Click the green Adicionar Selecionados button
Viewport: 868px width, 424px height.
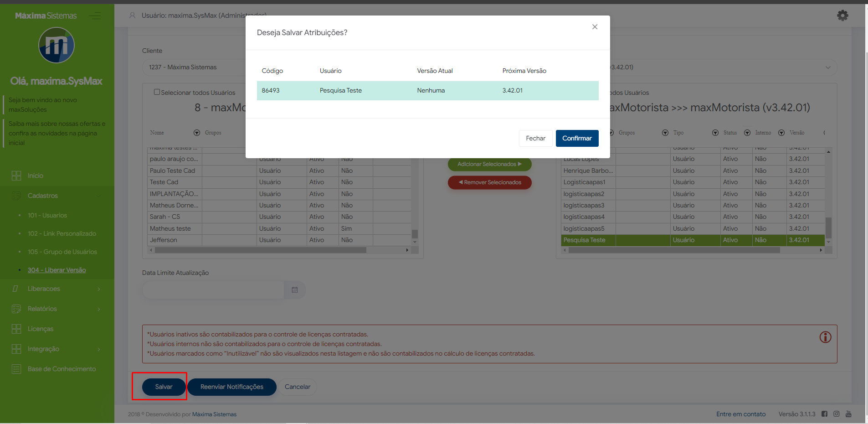[x=489, y=164]
